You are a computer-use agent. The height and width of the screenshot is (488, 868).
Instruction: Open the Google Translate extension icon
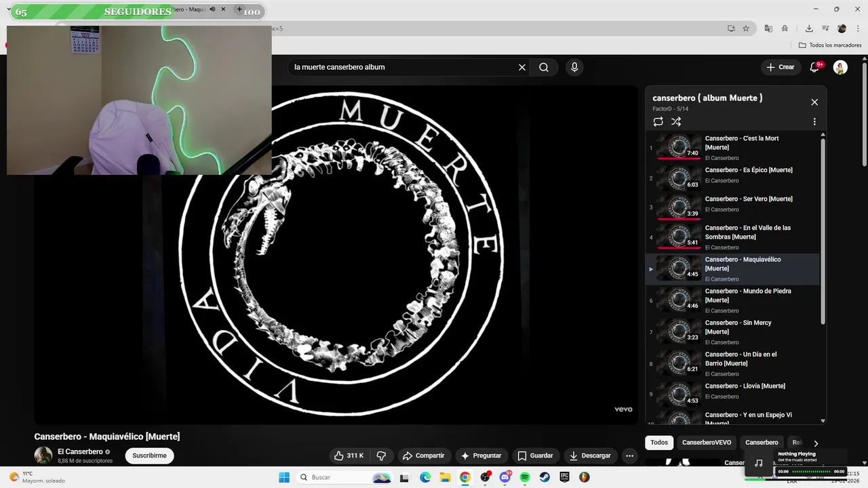pos(768,28)
